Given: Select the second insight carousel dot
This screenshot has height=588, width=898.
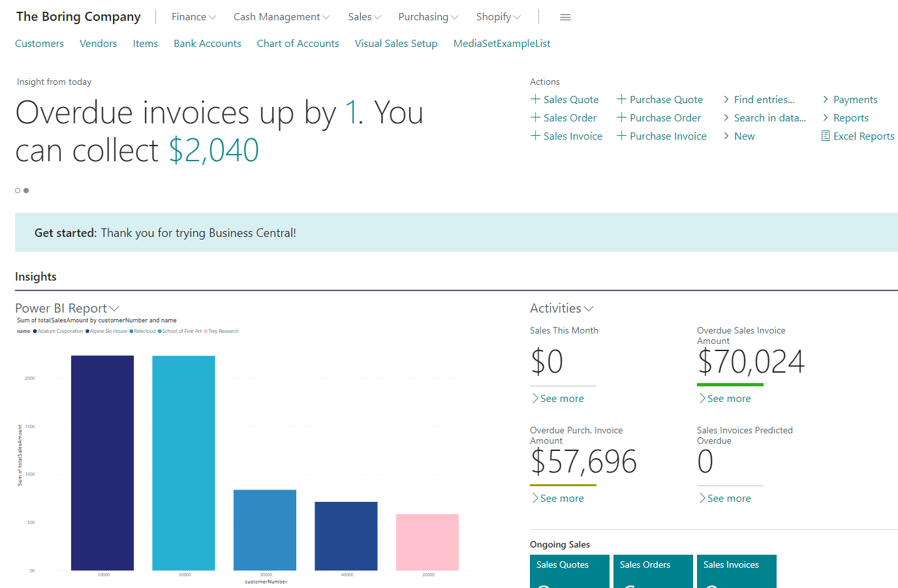Looking at the screenshot, I should pyautogui.click(x=26, y=190).
